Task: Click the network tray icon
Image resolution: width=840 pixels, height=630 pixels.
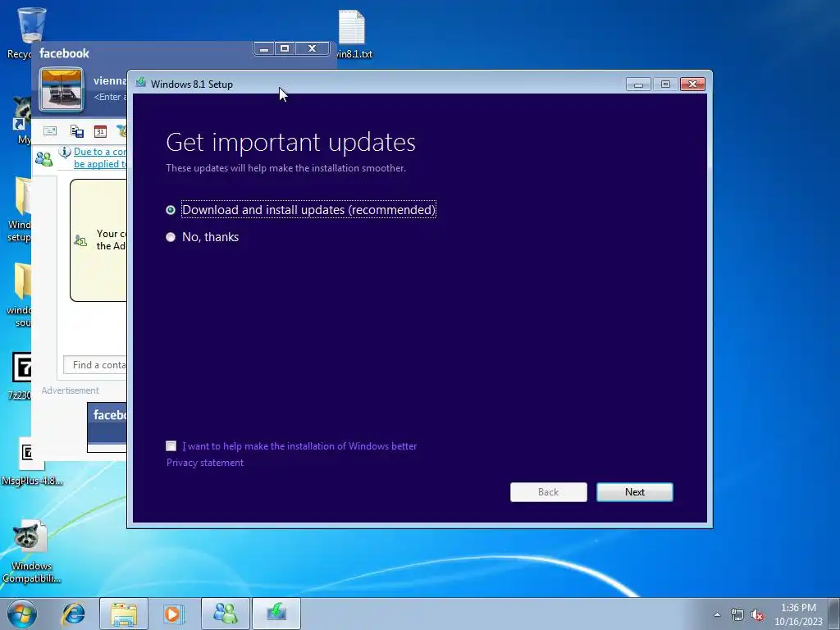Action: tap(737, 614)
